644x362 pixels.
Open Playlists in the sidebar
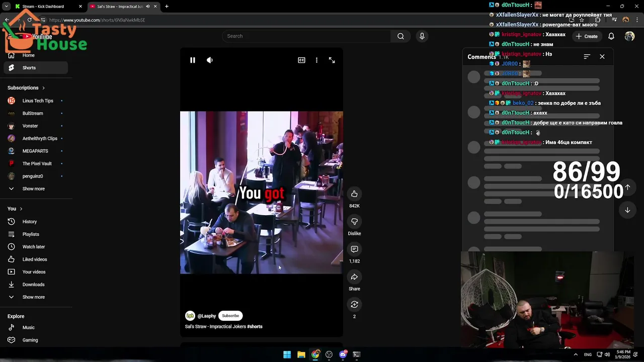(x=36, y=234)
